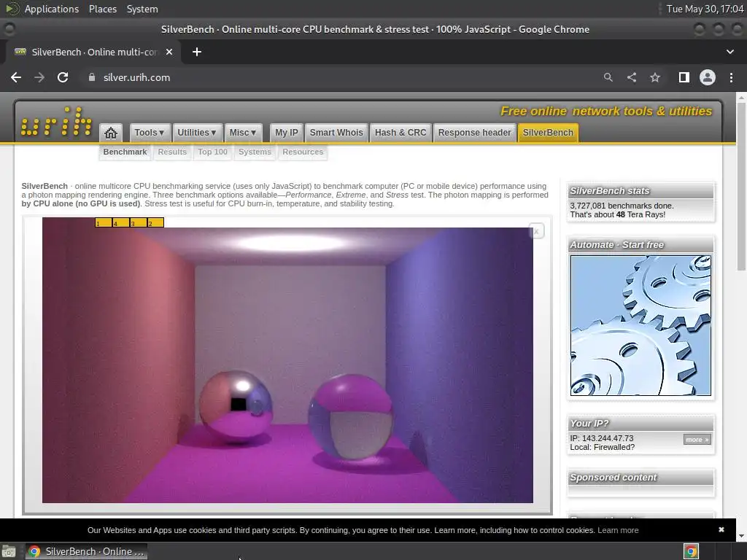Click yellow render tile labeled 3

[138, 222]
